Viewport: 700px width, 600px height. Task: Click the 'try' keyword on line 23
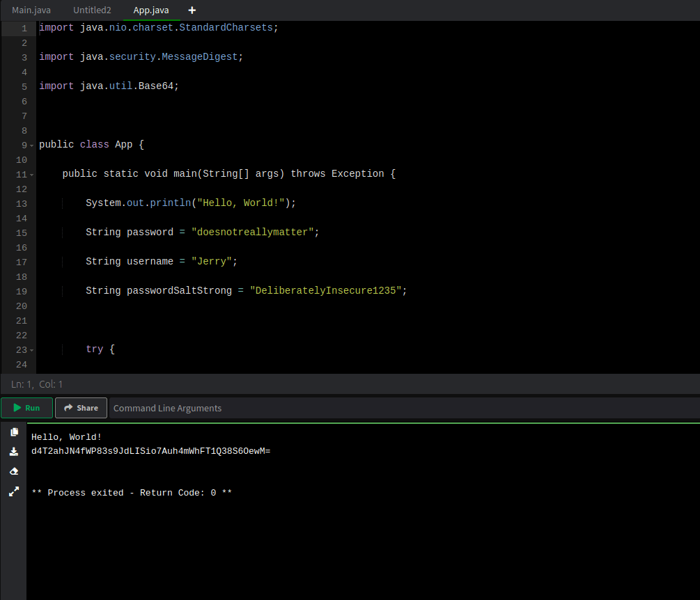(x=95, y=349)
